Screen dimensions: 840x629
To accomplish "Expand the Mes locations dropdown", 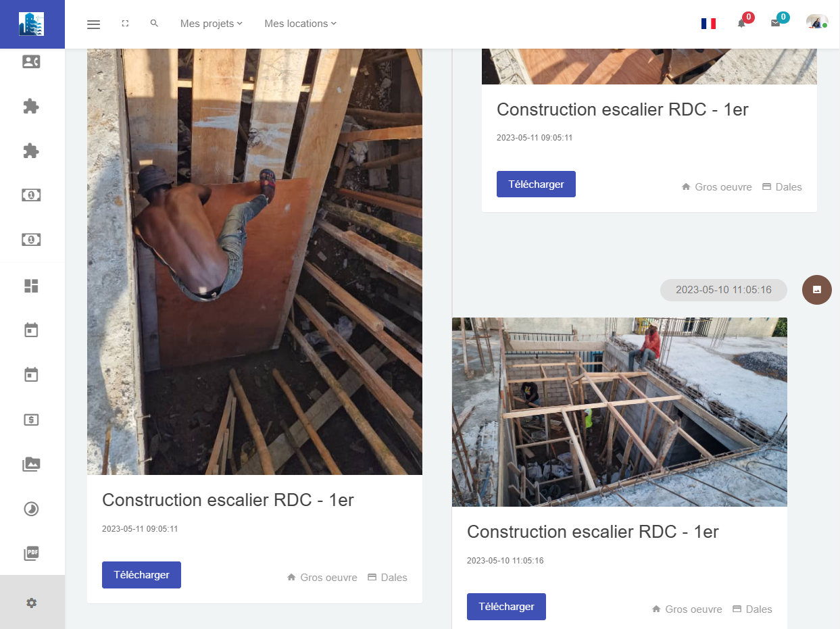I will [300, 24].
